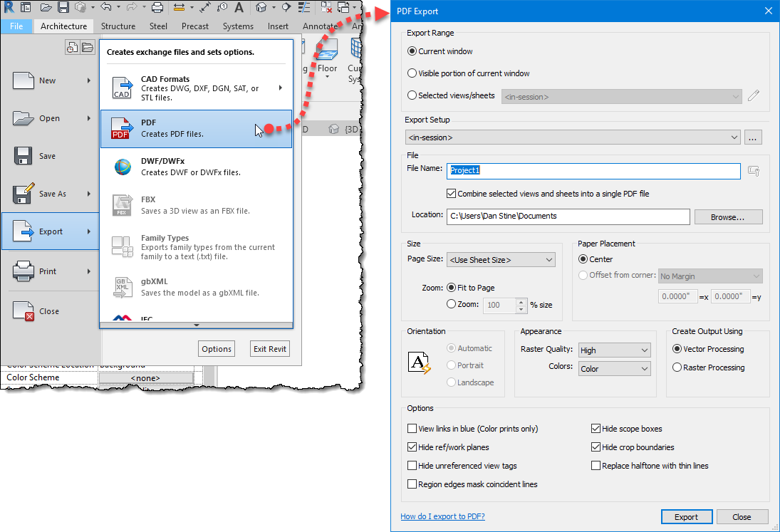Viewport: 780px width, 532px height.
Task: Click the Open folder icon in quick access toolbar
Action: (46, 7)
